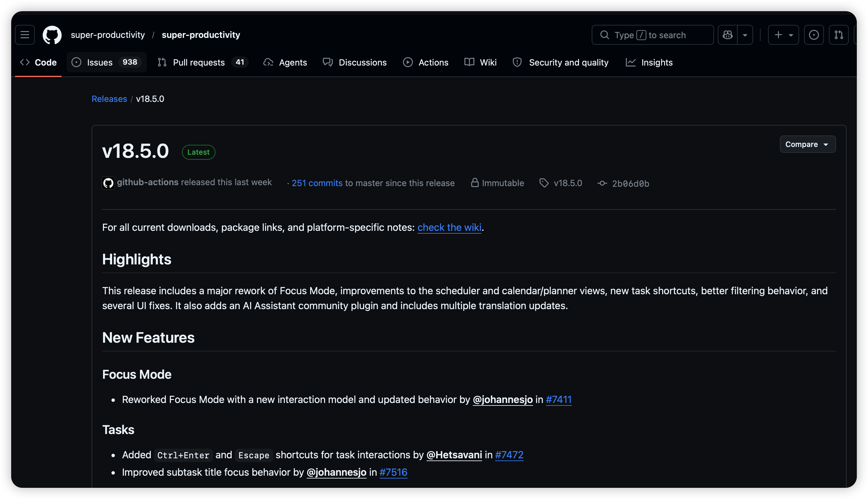The image size is (868, 499).
Task: Switch to the Issues tab
Action: pos(106,62)
